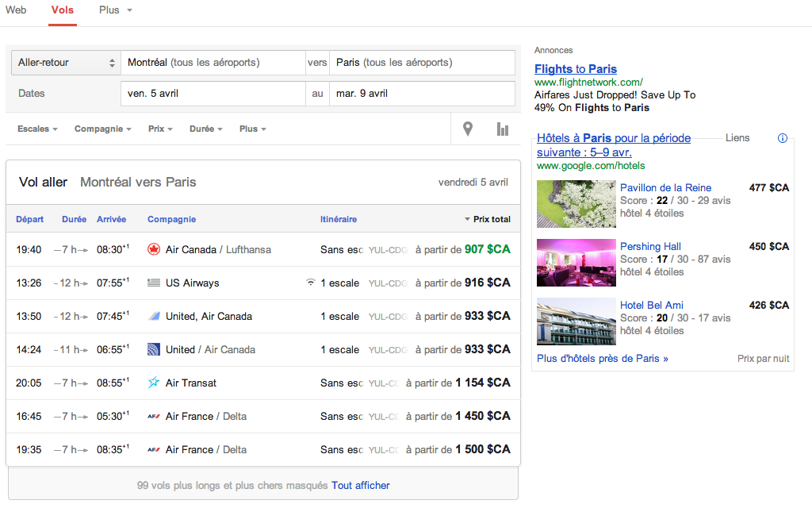The image size is (812, 508).
Task: Click the Montréal origin airport field
Action: [213, 63]
